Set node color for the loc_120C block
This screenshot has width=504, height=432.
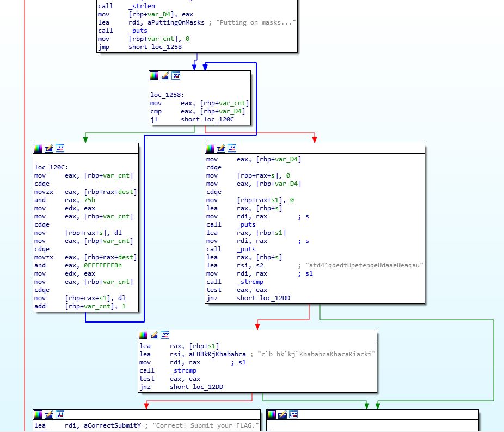point(38,148)
